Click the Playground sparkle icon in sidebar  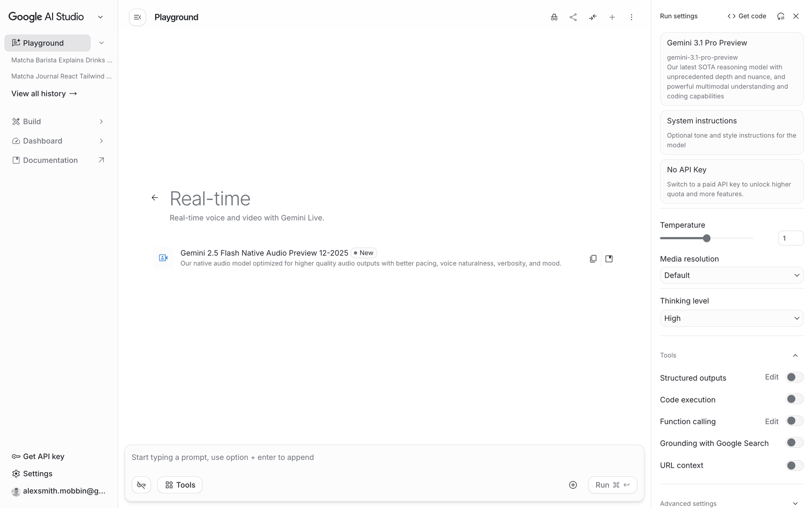click(16, 43)
